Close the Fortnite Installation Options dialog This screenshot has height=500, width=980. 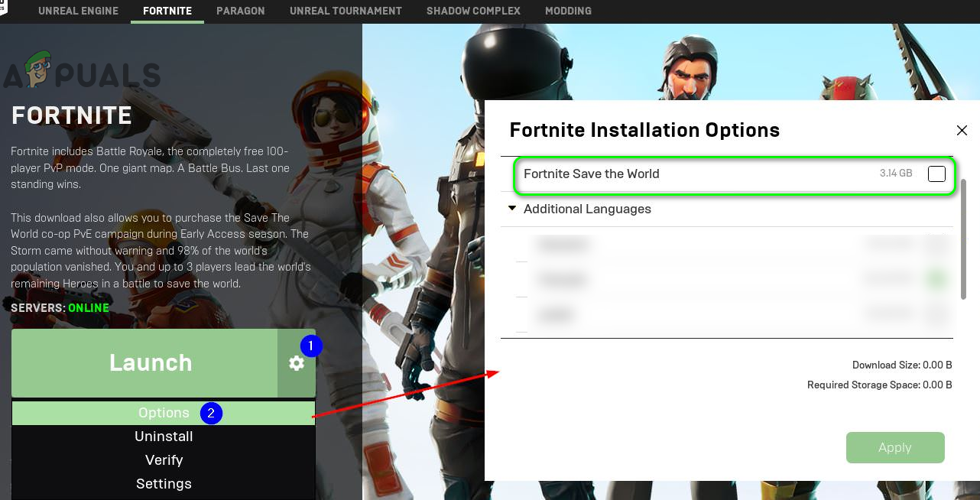[962, 131]
